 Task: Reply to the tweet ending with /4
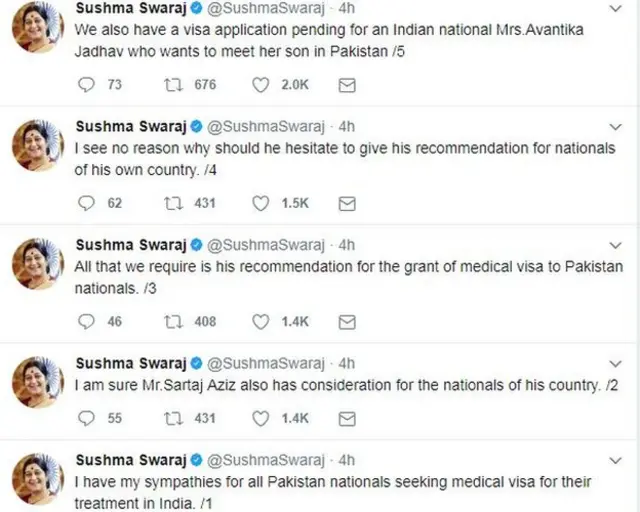pyautogui.click(x=87, y=203)
